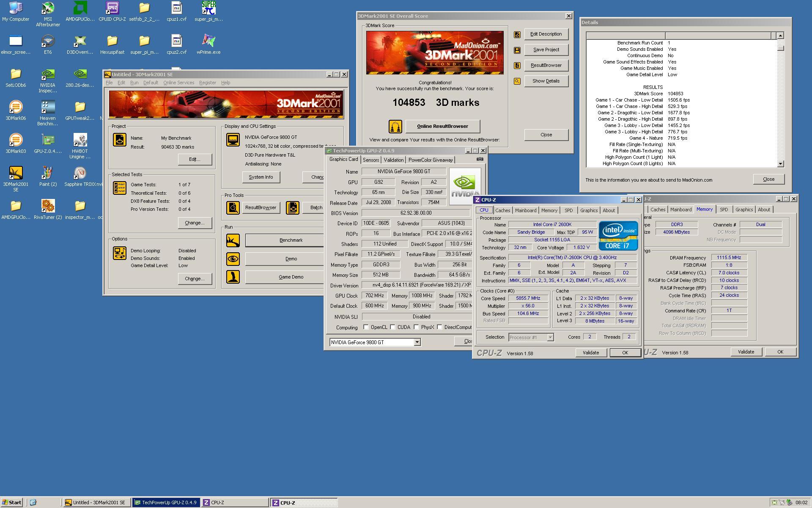Viewport: 812px width, 508px height.
Task: Open My Computer desktop icon
Action: (x=16, y=11)
